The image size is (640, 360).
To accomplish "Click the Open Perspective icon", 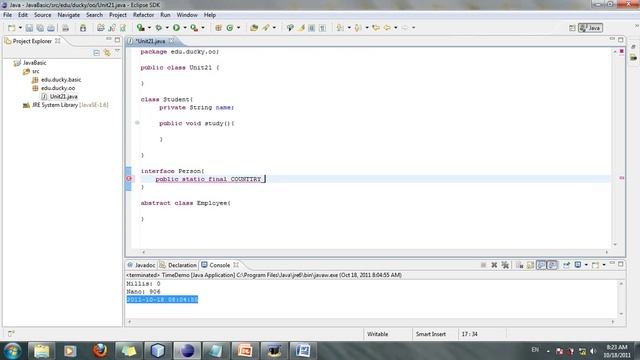I will (x=572, y=28).
